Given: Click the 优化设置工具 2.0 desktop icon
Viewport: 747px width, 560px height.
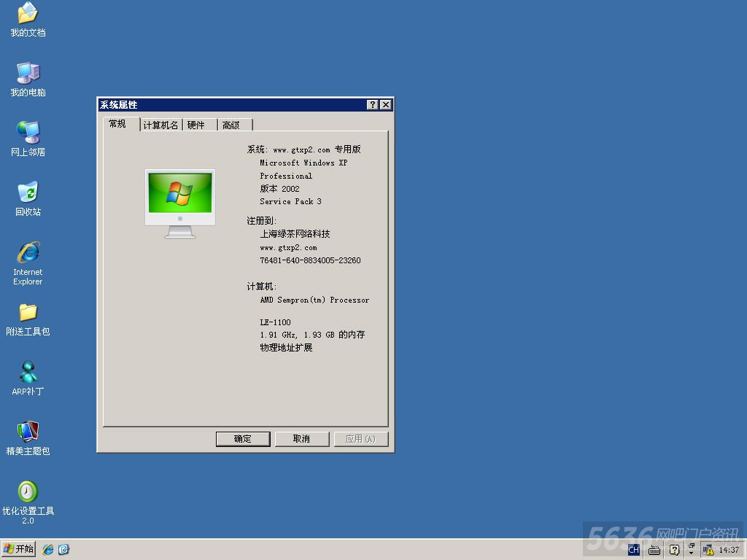Looking at the screenshot, I should tap(28, 503).
